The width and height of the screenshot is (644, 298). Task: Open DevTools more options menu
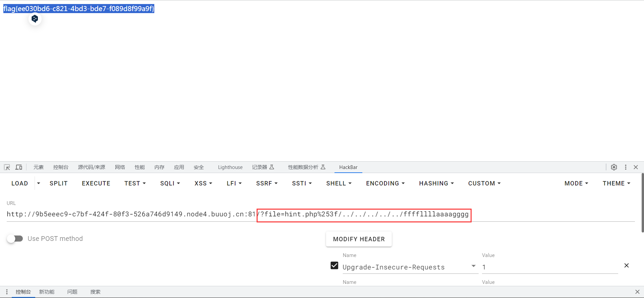coord(626,167)
